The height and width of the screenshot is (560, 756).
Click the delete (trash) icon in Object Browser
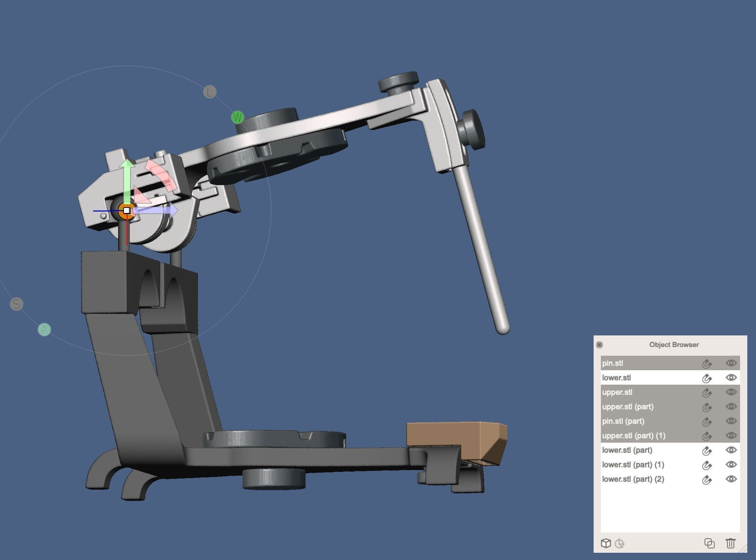pos(730,543)
